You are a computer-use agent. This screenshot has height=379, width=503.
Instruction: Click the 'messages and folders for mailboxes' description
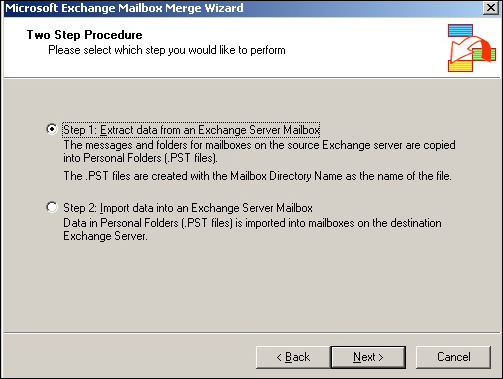pyautogui.click(x=259, y=151)
